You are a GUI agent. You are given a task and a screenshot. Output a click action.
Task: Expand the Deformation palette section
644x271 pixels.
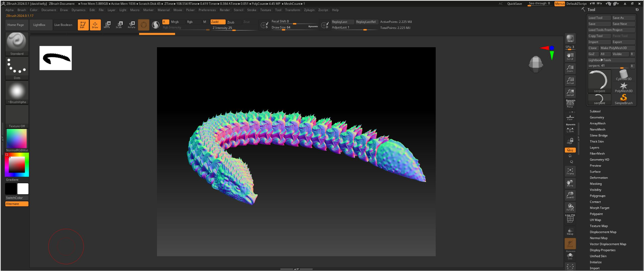(x=599, y=178)
